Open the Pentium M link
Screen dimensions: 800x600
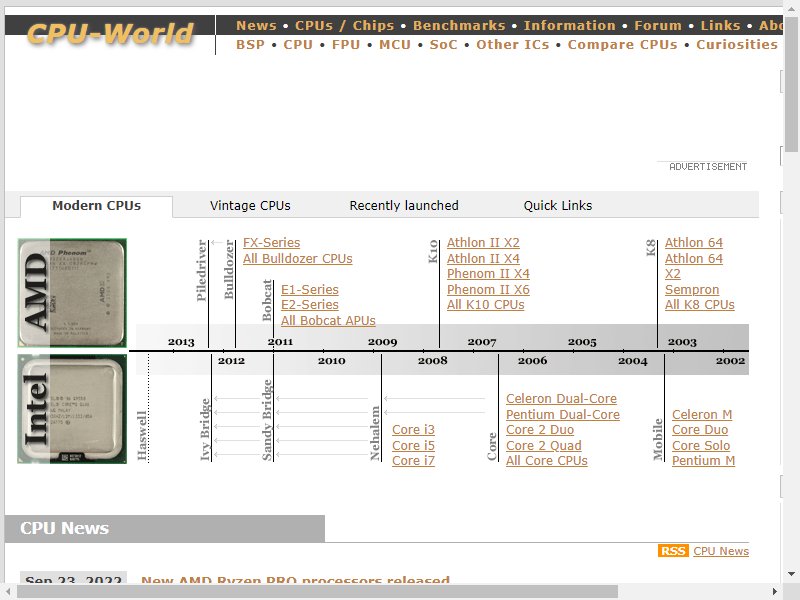tap(704, 461)
